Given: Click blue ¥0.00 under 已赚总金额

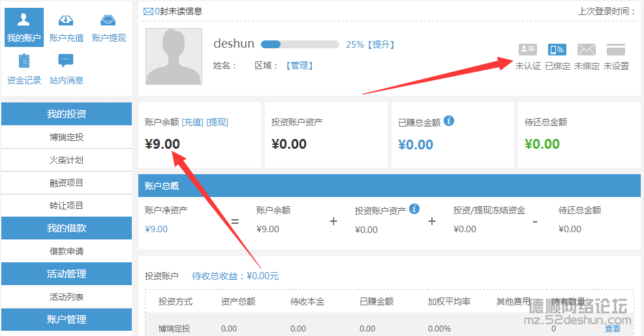Looking at the screenshot, I should coord(416,145).
